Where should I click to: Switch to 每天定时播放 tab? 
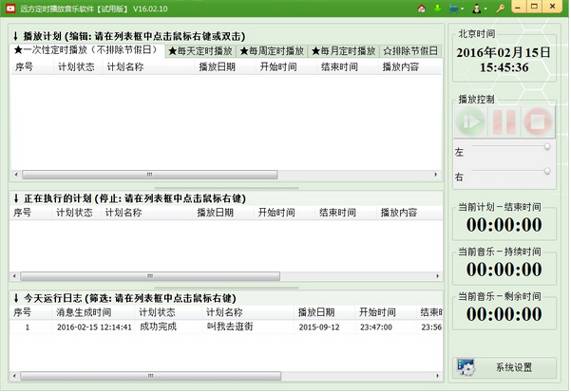pos(201,50)
